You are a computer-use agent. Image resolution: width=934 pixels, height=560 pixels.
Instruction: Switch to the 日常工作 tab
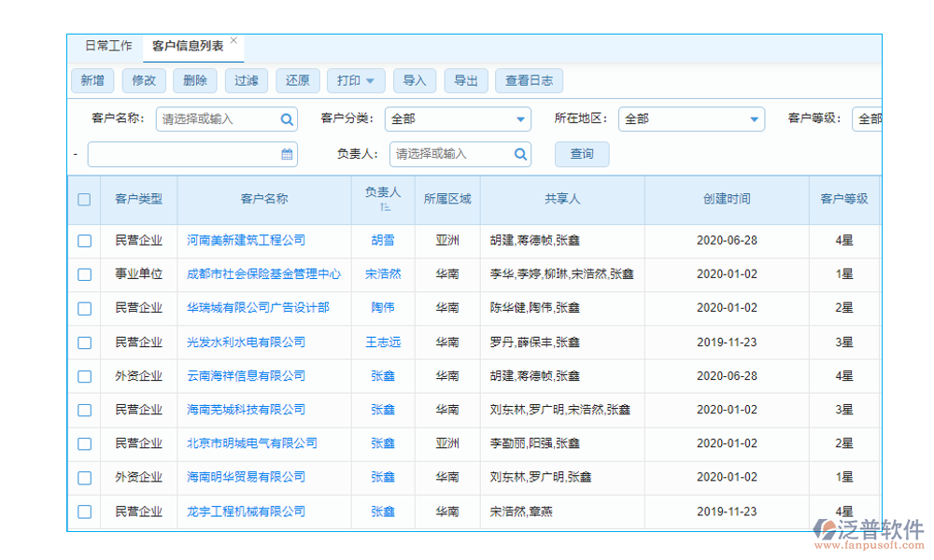pos(106,45)
